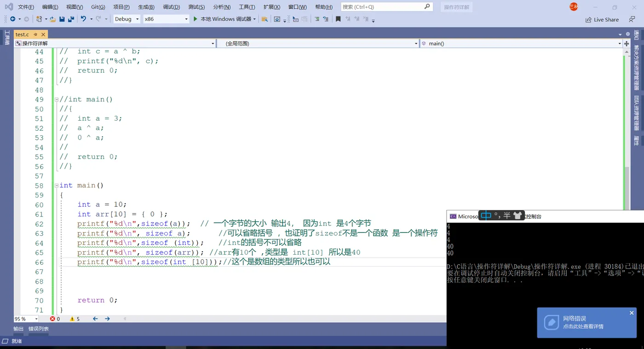
Task: Open the 调试(D) menu
Action: 171,7
